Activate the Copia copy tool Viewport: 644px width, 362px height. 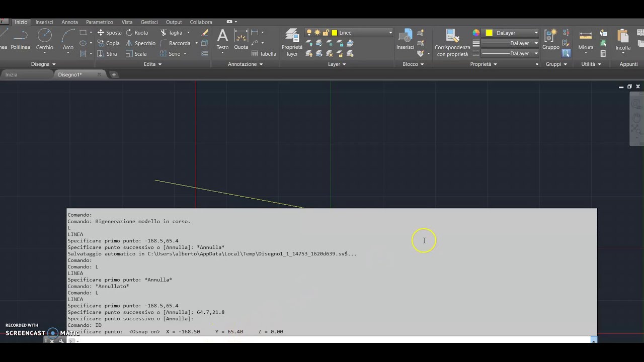coord(108,43)
